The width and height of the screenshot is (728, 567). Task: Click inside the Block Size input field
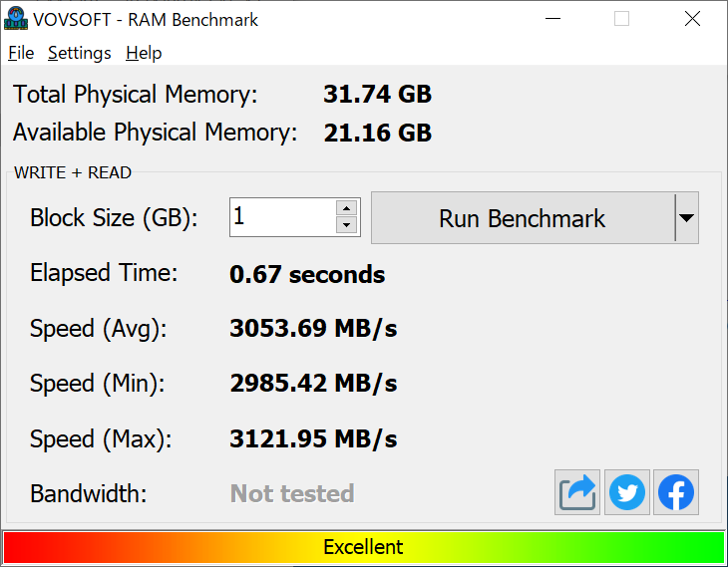tap(283, 217)
